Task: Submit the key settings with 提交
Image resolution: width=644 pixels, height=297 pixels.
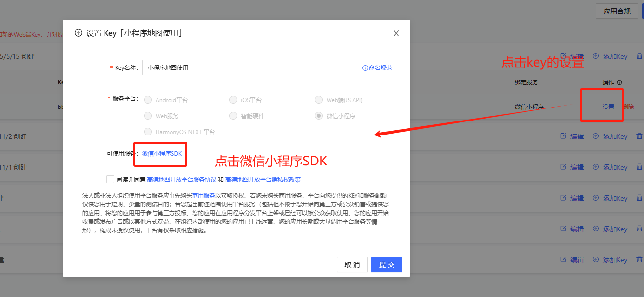Action: [387, 265]
